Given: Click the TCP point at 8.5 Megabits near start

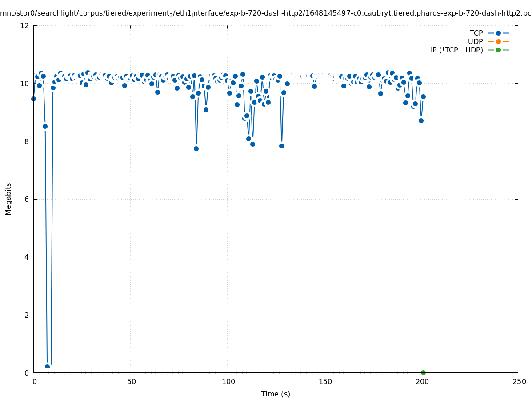Looking at the screenshot, I should pyautogui.click(x=45, y=126).
